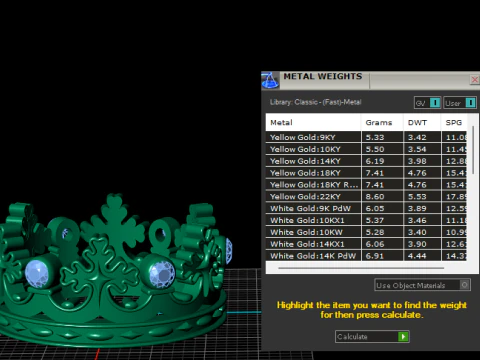This screenshot has width=480, height=360.
Task: Click the 4.44 DWT value
Action: click(x=417, y=256)
